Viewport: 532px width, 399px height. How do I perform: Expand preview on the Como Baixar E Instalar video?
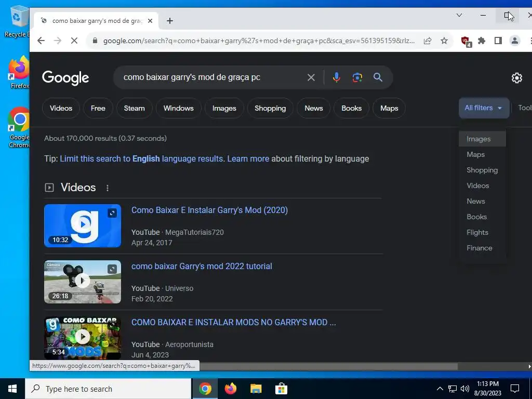tap(112, 212)
